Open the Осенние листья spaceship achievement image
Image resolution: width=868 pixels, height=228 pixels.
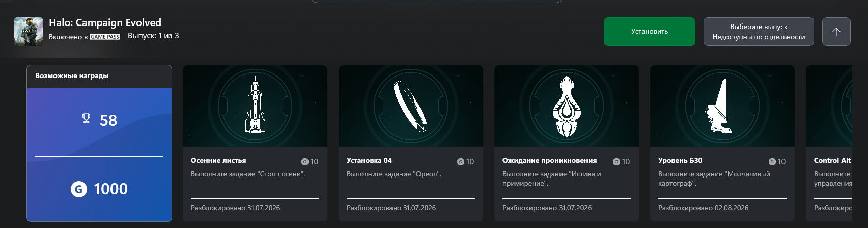pyautogui.click(x=255, y=106)
